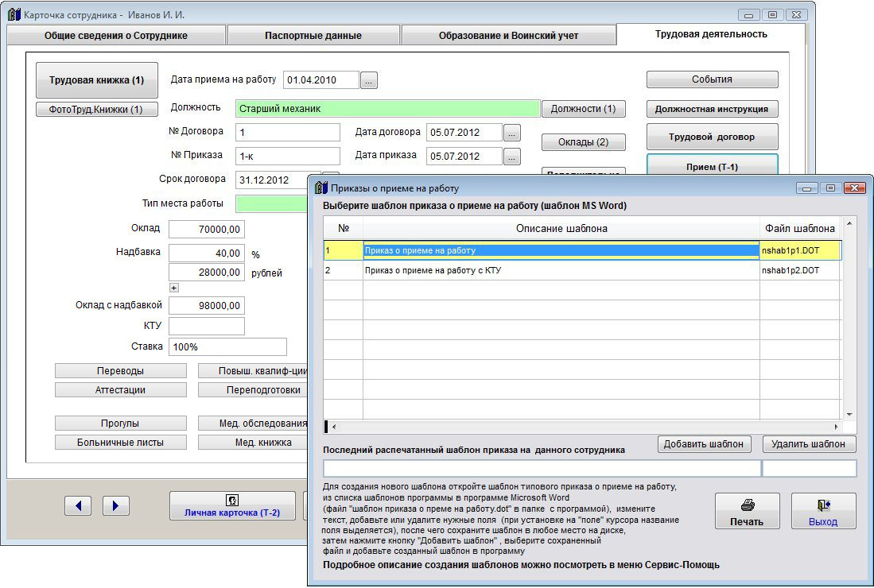Click the green Должность field
Viewport: 874px width, 588px height.
coord(387,109)
